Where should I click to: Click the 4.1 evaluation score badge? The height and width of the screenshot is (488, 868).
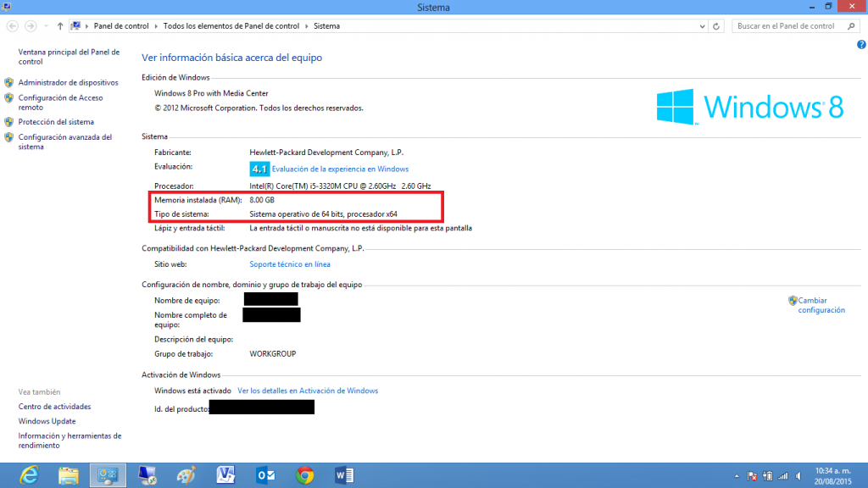pyautogui.click(x=259, y=169)
